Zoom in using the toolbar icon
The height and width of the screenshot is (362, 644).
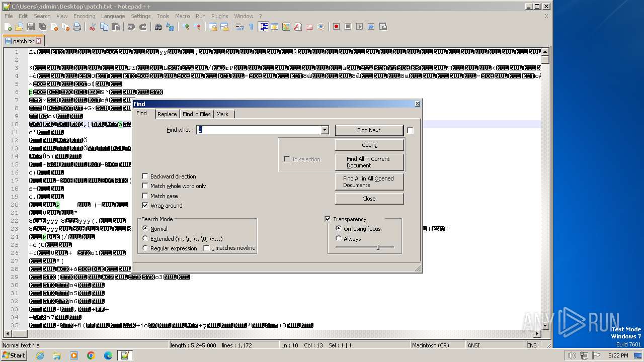point(186,27)
